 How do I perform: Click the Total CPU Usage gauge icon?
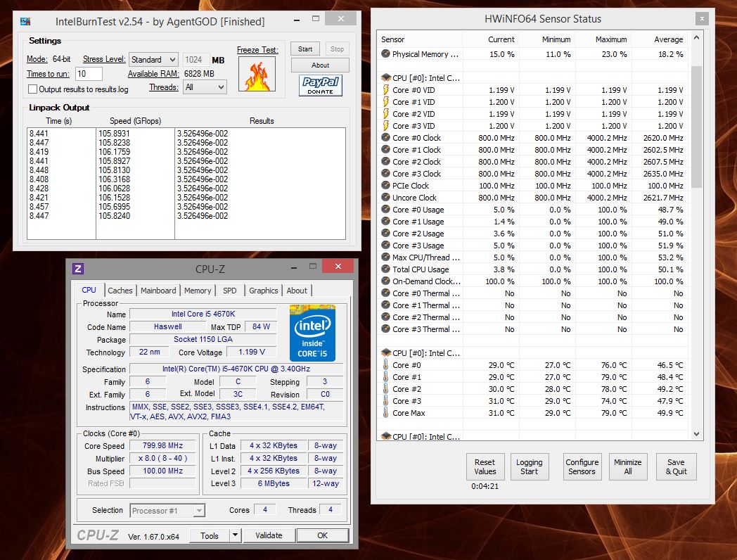(x=385, y=269)
